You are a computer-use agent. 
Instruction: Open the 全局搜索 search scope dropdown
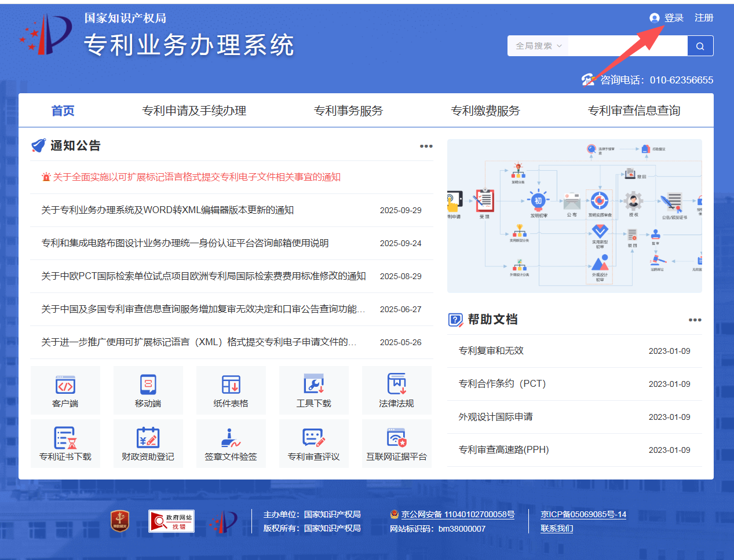(538, 45)
